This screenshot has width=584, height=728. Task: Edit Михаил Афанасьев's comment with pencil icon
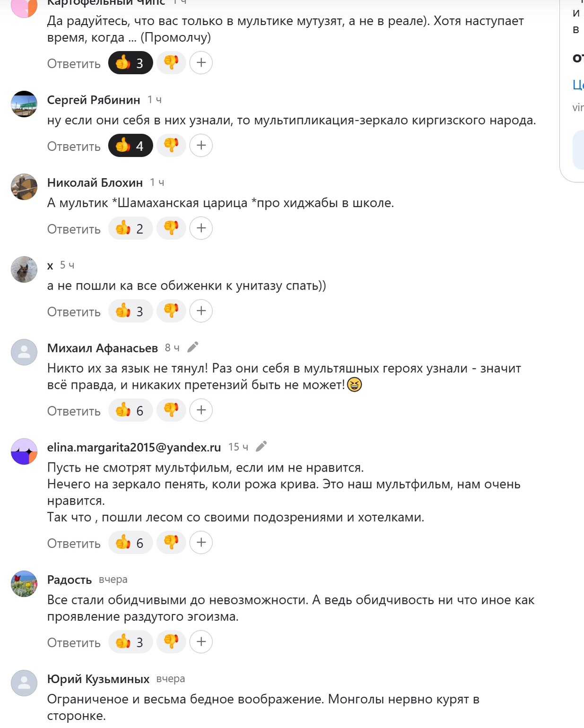[x=192, y=348]
